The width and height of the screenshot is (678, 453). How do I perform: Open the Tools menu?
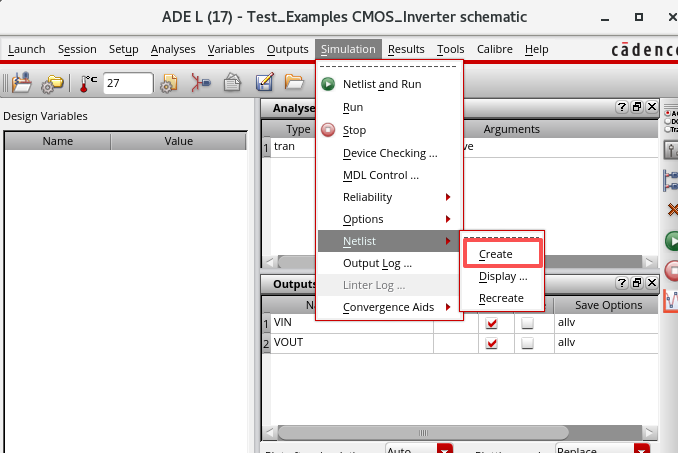[x=451, y=49]
